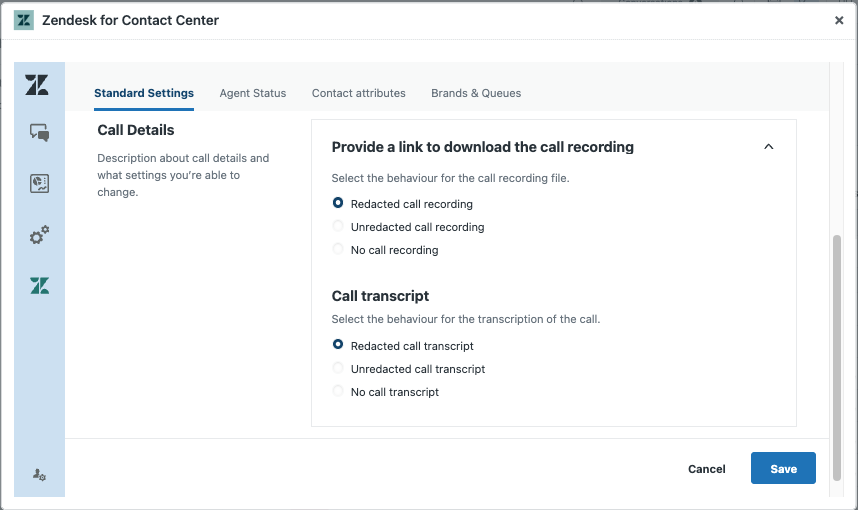Open the admin gears sidebar icon
858x510 pixels.
tap(39, 235)
